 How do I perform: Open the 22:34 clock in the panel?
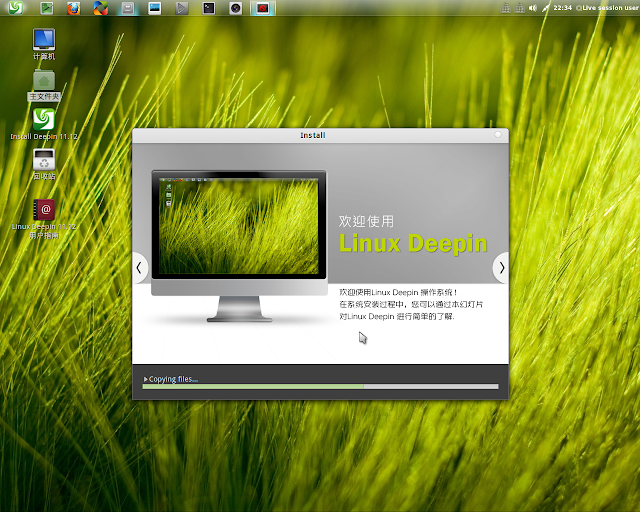(562, 8)
